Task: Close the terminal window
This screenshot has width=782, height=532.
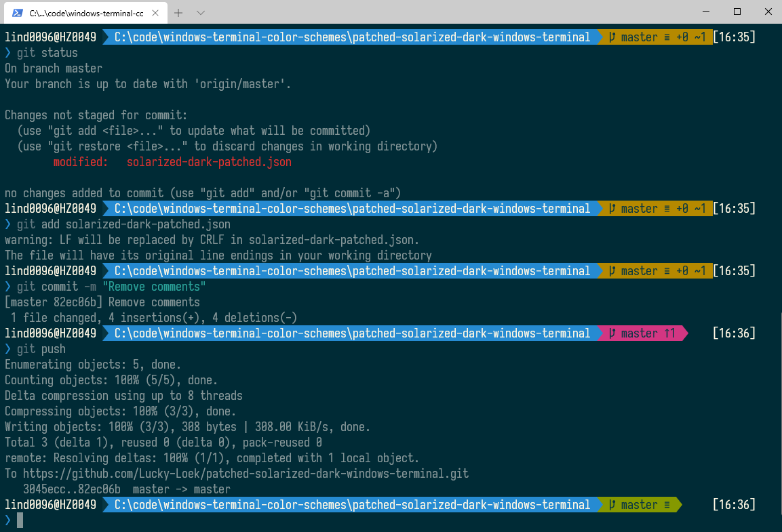Action: point(768,12)
